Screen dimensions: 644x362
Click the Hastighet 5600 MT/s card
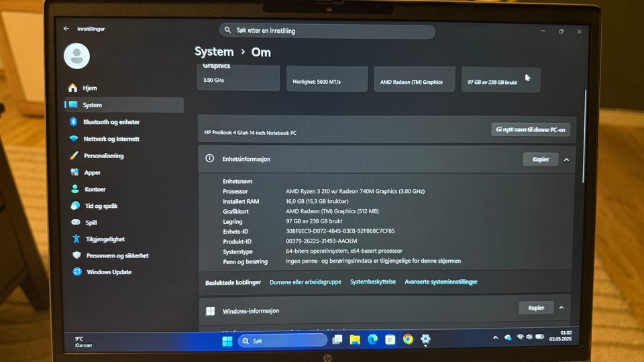click(327, 79)
